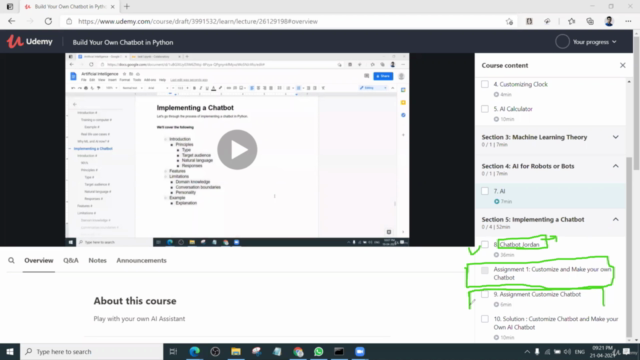This screenshot has width=640, height=360.
Task: Click the Your progress circle icon
Action: 562,42
